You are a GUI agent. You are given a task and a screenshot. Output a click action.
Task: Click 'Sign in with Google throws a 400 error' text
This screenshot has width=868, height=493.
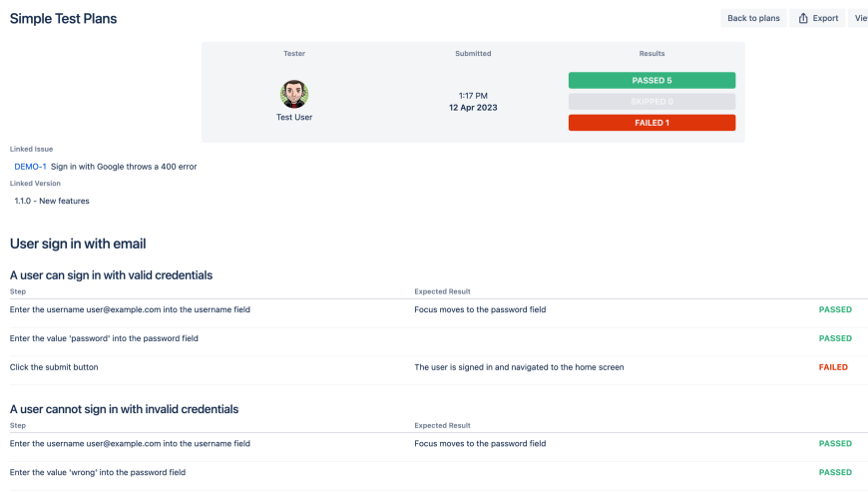124,167
